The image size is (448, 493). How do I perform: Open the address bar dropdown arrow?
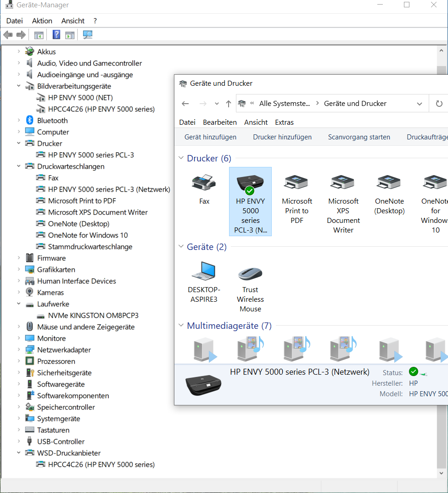pyautogui.click(x=420, y=104)
